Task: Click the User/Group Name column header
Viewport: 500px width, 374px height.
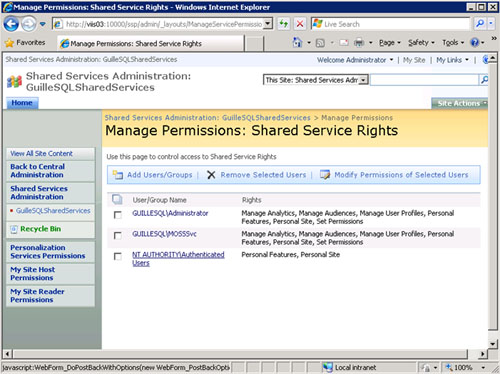Action: tap(159, 200)
